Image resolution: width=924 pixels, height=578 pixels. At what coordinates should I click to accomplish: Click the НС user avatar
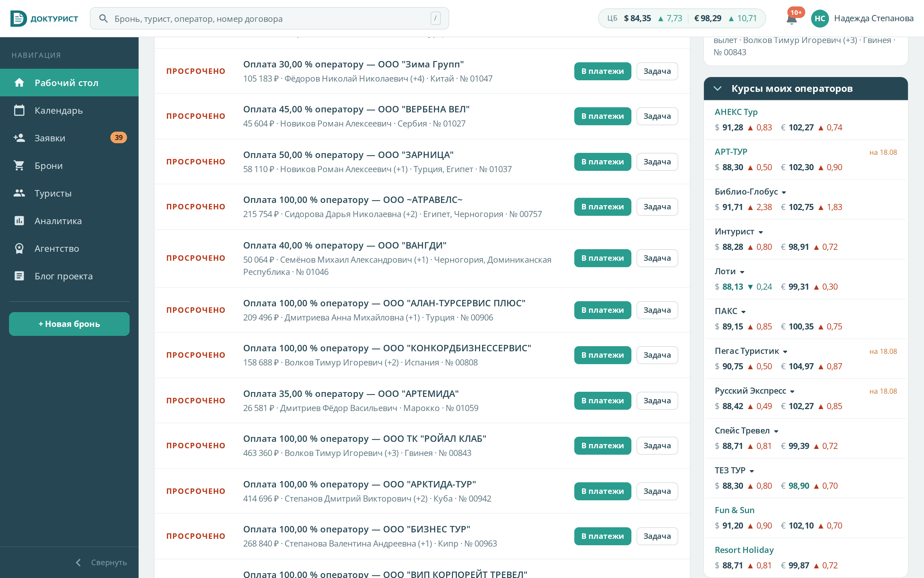tap(819, 18)
